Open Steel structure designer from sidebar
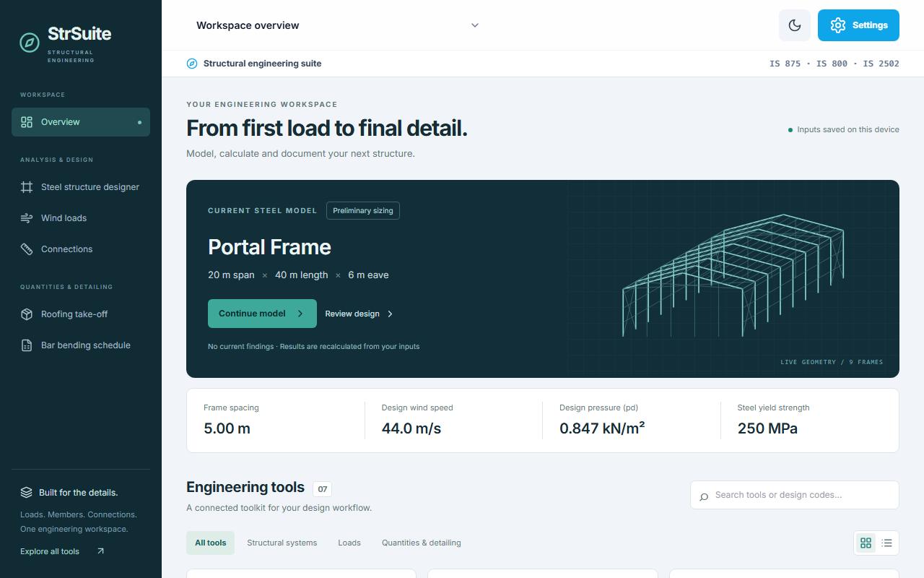 (81, 187)
